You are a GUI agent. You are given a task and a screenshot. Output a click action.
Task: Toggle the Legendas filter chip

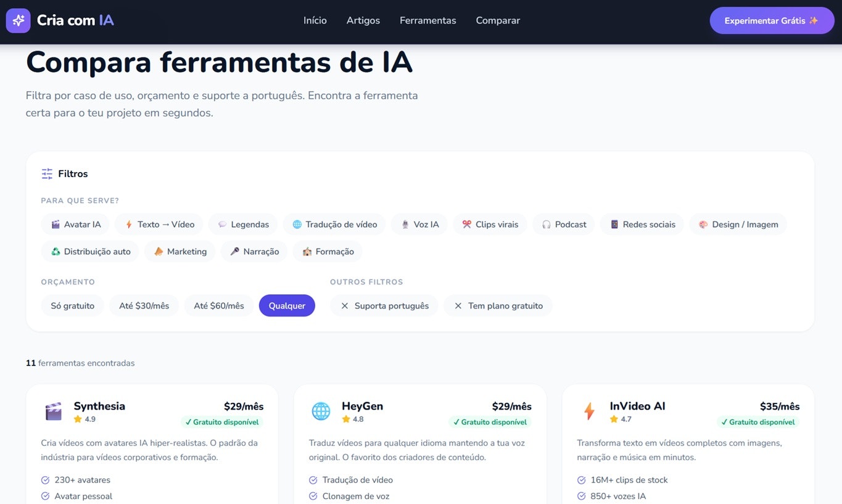coord(243,225)
